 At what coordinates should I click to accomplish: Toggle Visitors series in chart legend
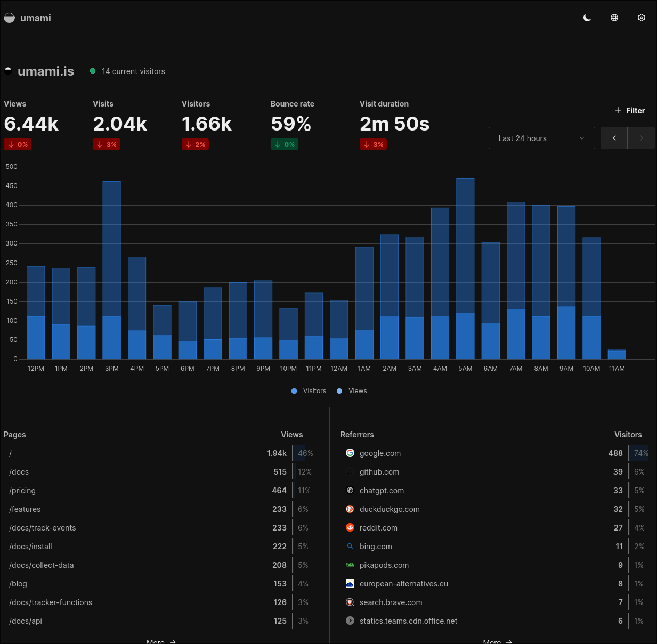tap(309, 391)
